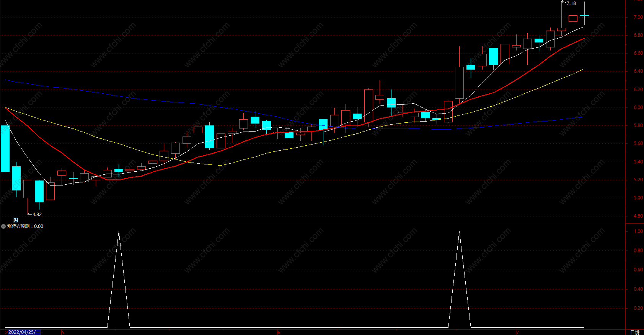
Task: Click the 涨停☆预测：0.00 indicator label
Action: point(25,226)
